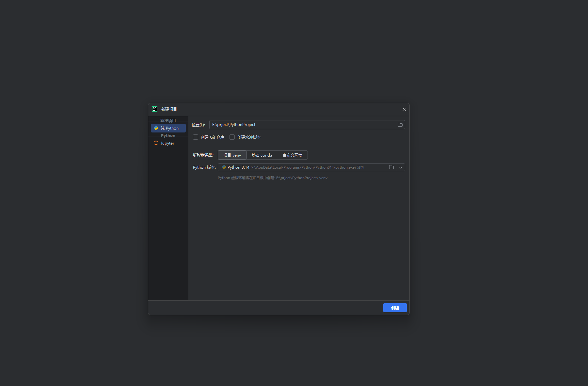Image resolution: width=588 pixels, height=386 pixels.
Task: Enable the 创建 Git 仓库 checkbox
Action: (196, 137)
